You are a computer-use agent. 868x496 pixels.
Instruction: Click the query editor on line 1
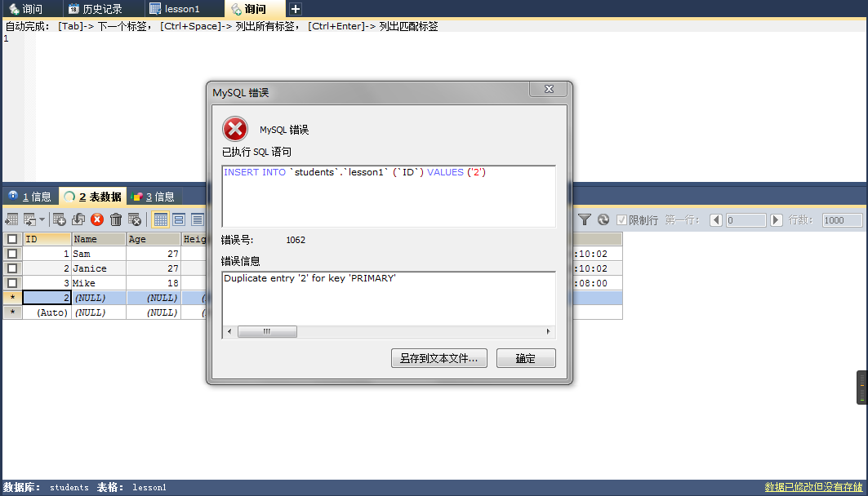pos(452,38)
